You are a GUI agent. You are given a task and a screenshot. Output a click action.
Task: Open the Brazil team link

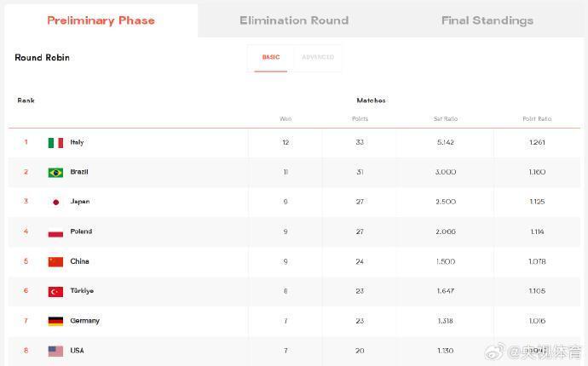point(79,172)
